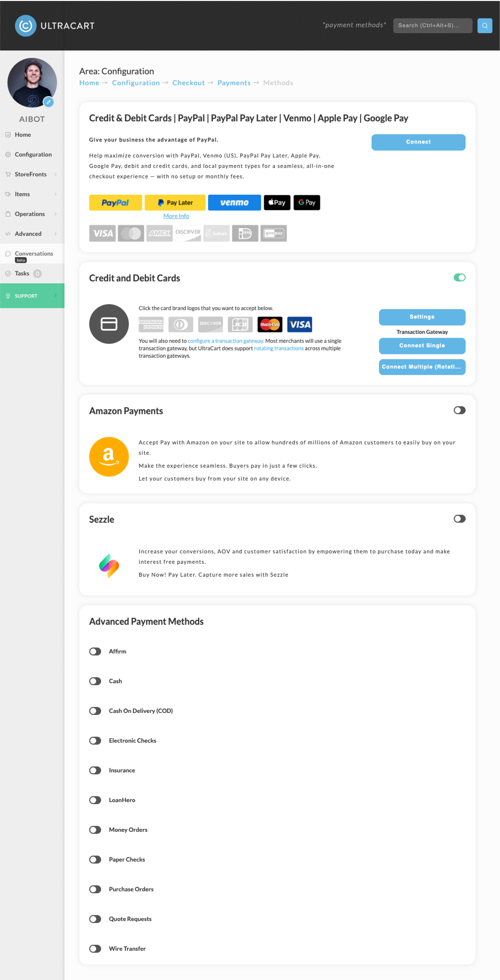Click the Discover card brand logo
Screen dimensions: 500x980
point(210,324)
